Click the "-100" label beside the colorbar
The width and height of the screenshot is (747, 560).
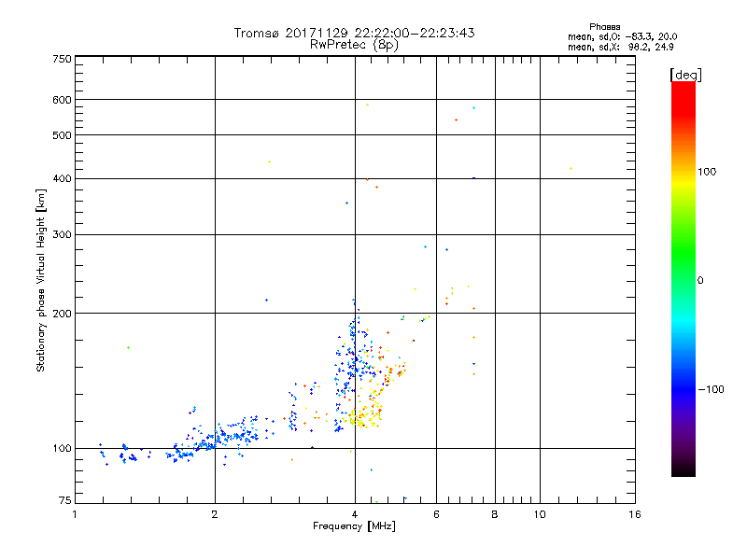(711, 389)
